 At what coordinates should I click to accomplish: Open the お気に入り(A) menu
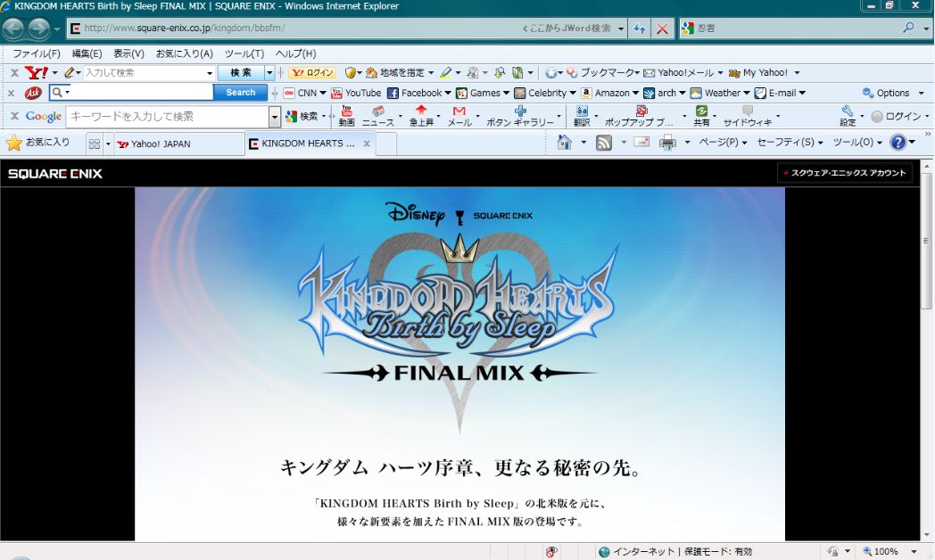(x=185, y=54)
